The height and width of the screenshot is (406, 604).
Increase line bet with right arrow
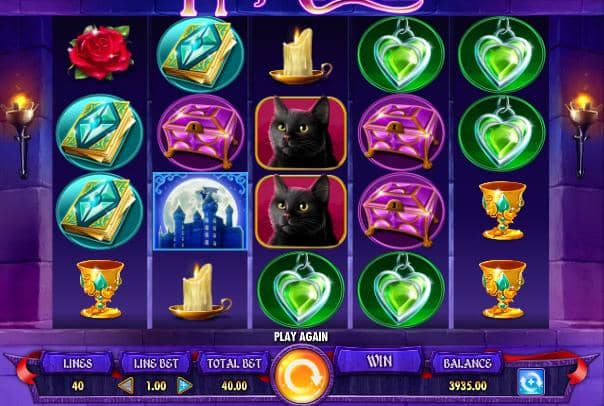[x=185, y=386]
